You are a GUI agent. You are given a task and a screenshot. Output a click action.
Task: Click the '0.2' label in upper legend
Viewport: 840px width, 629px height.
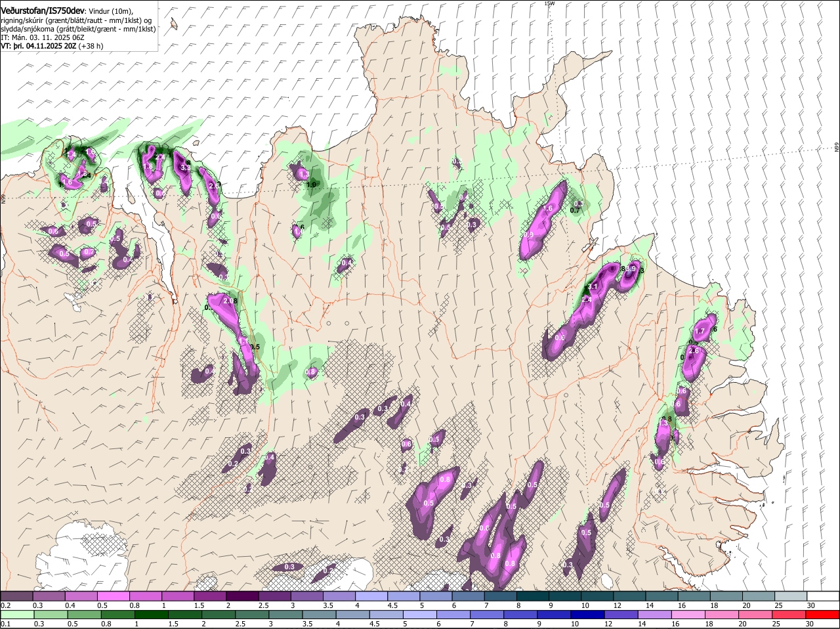(5, 605)
